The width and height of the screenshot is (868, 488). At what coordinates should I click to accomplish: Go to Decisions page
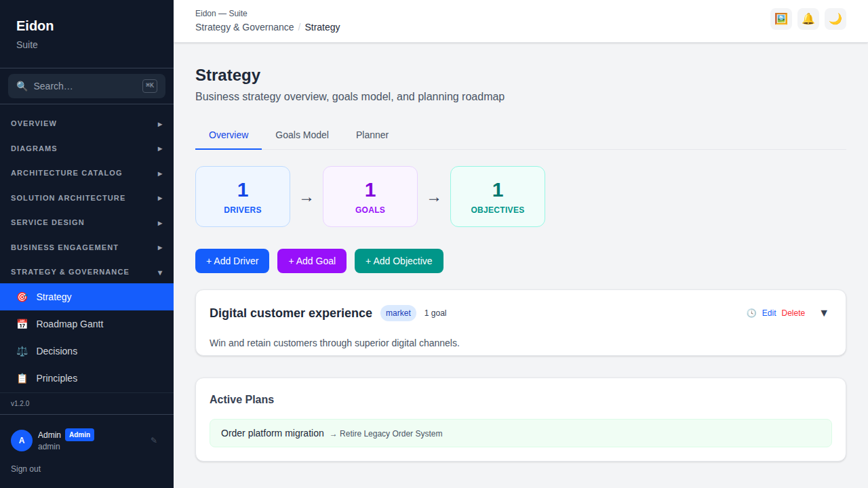[87, 351]
